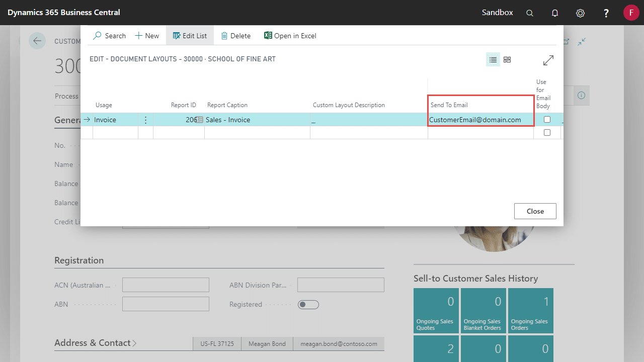Screen dimensions: 644x362
Task: Select the Custom Layout Description cell
Action: tap(369, 120)
